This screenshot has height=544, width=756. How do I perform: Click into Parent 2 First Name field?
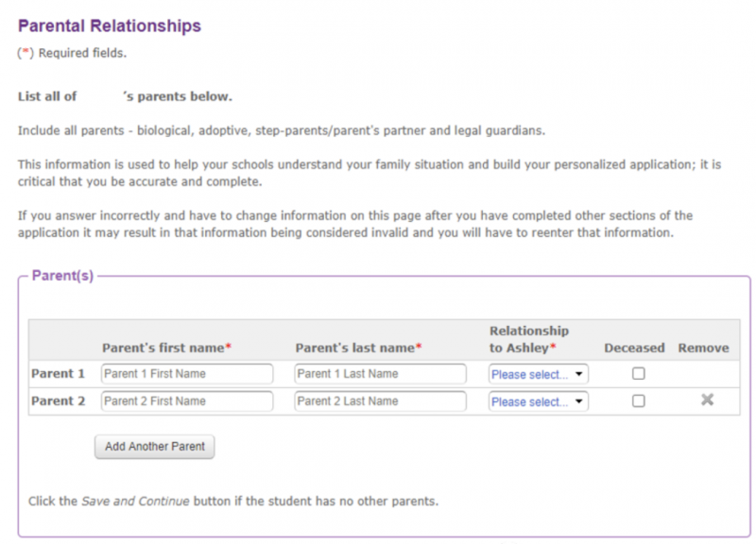coord(187,400)
